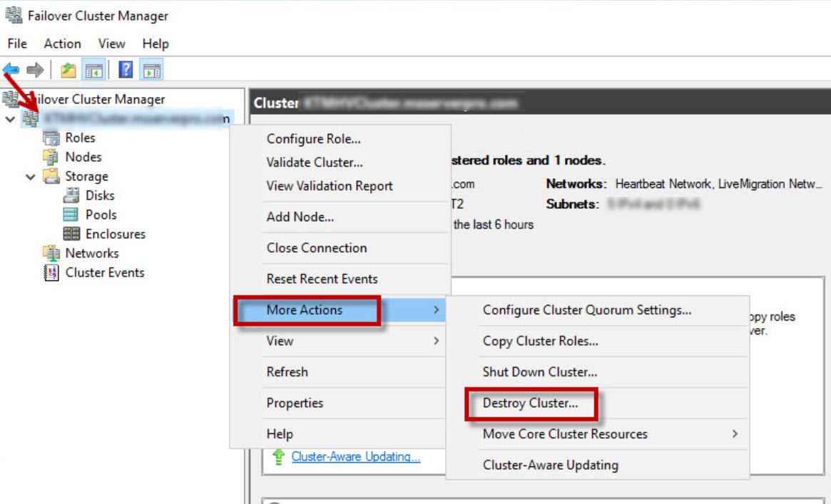Select the Cluster Events tree item label

coord(104,272)
